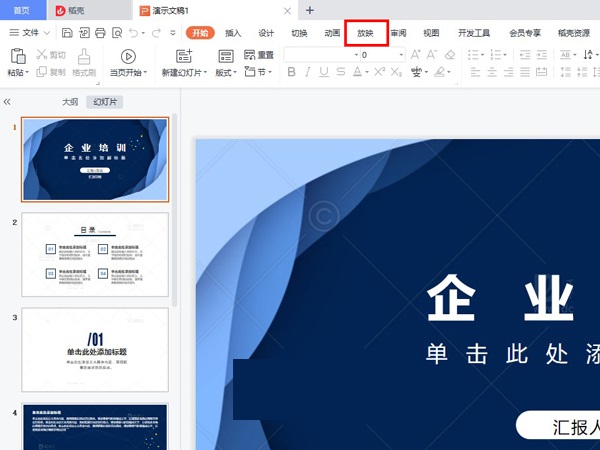
Task: Collapse the slide panel with double-chevron icon
Action: [x=8, y=102]
